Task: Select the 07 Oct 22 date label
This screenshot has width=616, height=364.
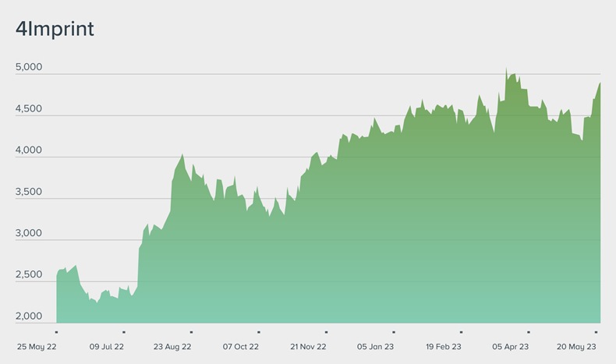Action: [x=241, y=347]
